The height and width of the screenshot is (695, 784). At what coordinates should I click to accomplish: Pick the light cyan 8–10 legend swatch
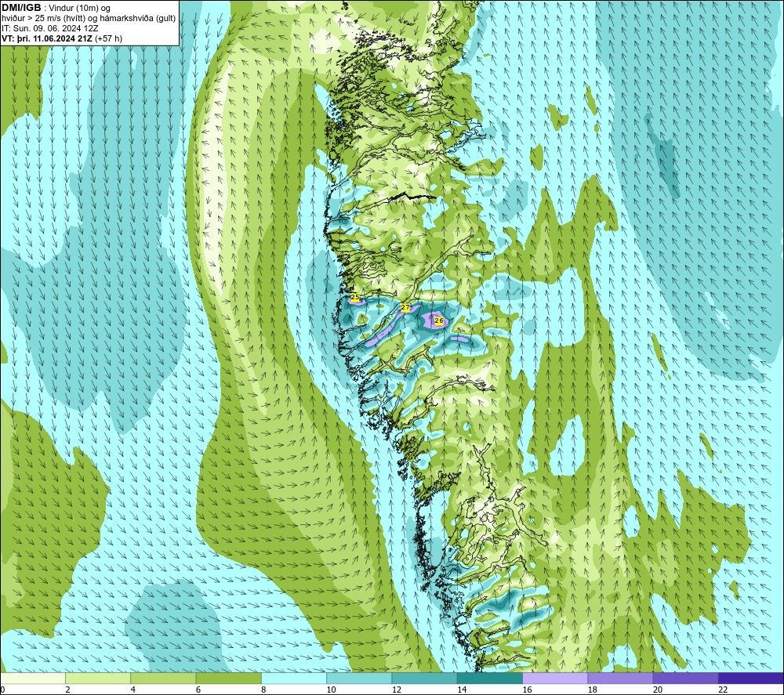[x=294, y=678]
